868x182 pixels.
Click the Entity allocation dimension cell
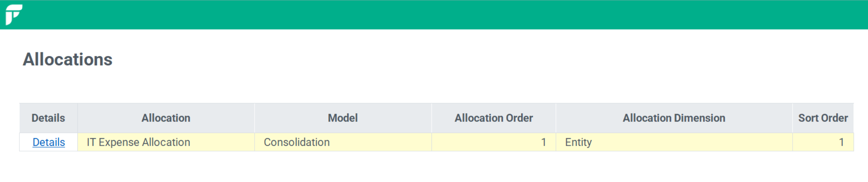pos(674,142)
